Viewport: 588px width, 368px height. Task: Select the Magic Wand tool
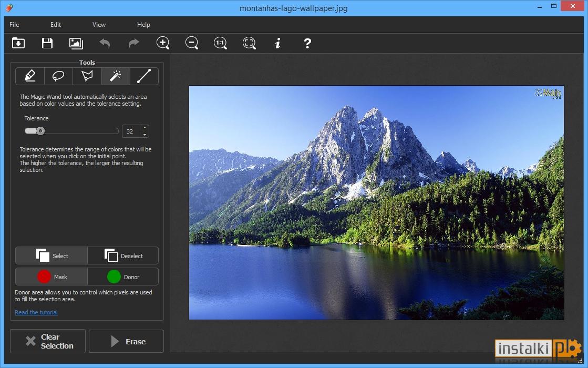[116, 76]
